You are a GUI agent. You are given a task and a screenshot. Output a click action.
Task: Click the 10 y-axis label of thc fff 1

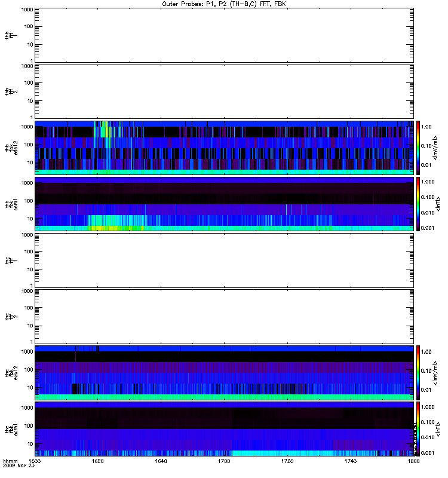click(30, 269)
